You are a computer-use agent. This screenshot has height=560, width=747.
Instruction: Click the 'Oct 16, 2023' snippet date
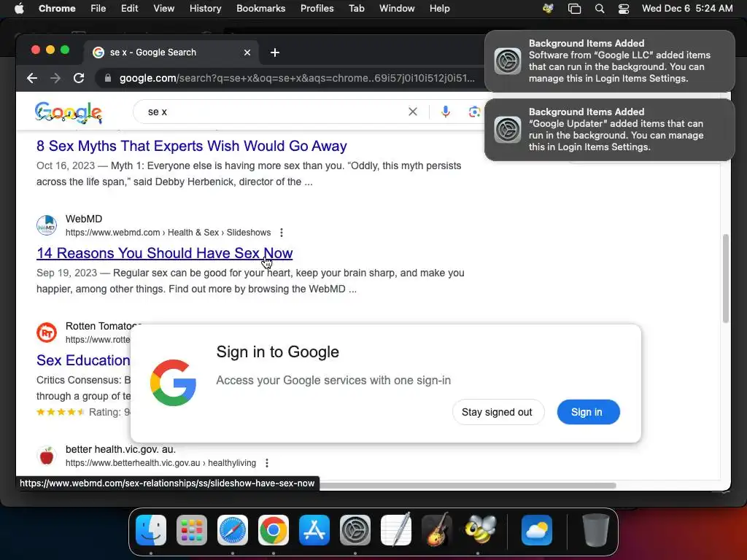coord(66,166)
